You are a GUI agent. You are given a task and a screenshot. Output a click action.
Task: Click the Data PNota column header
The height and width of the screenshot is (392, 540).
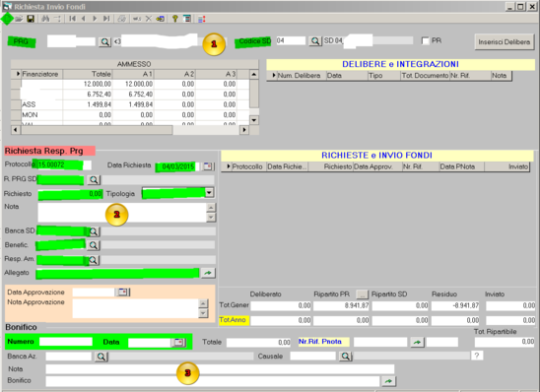pos(462,166)
